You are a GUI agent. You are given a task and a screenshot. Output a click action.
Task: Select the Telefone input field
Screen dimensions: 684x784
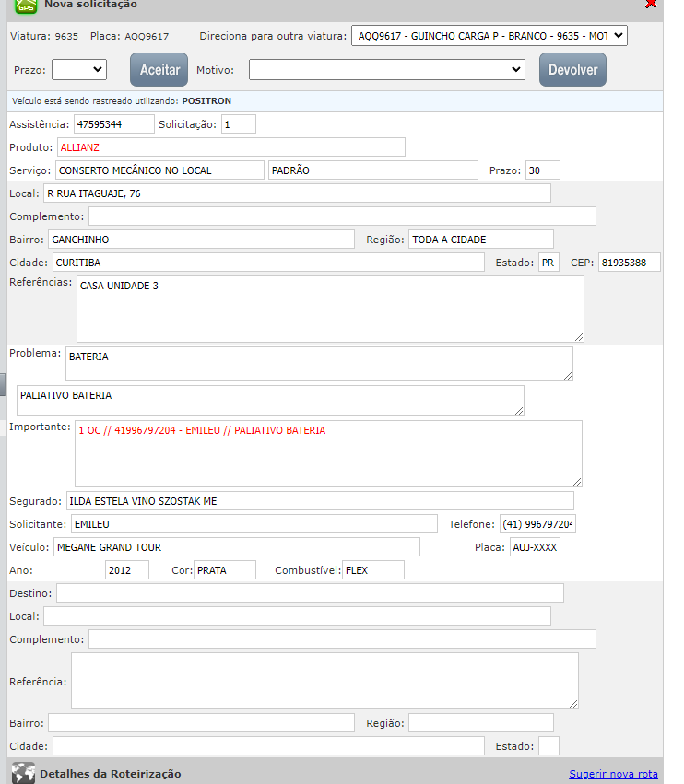(x=537, y=524)
